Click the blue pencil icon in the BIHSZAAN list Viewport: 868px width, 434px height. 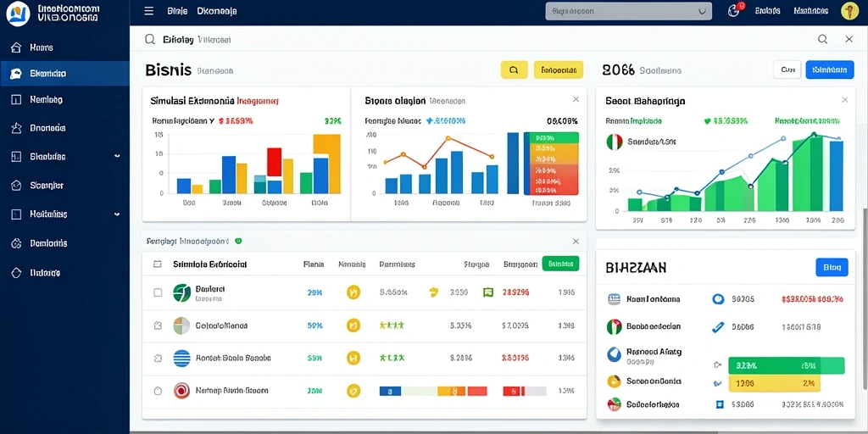pos(718,326)
